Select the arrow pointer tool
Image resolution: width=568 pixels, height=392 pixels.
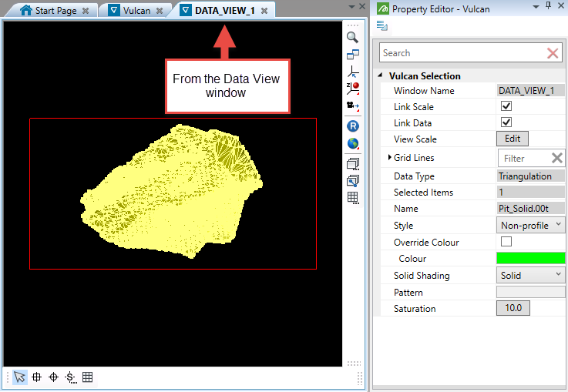click(x=19, y=377)
